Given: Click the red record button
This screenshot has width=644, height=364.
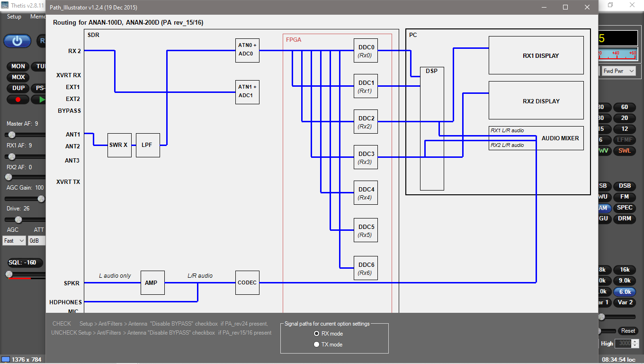Looking at the screenshot, I should tap(18, 100).
